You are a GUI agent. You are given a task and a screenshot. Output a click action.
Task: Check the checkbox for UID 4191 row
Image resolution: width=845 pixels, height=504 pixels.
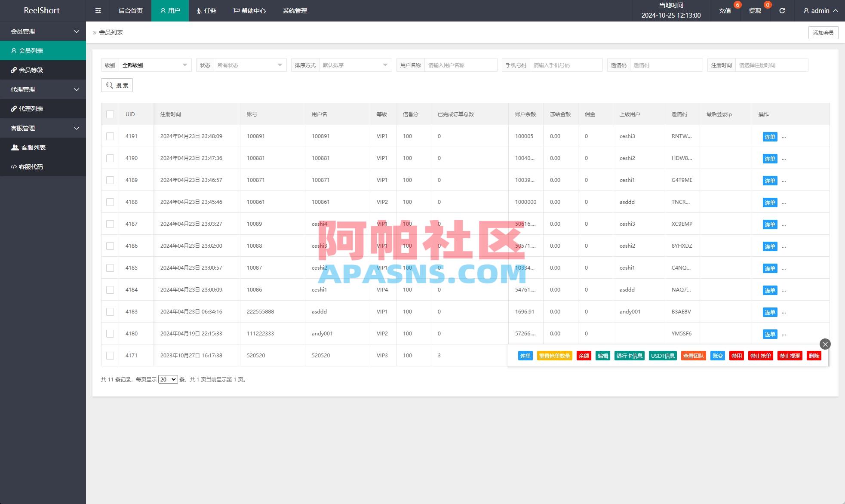(110, 136)
